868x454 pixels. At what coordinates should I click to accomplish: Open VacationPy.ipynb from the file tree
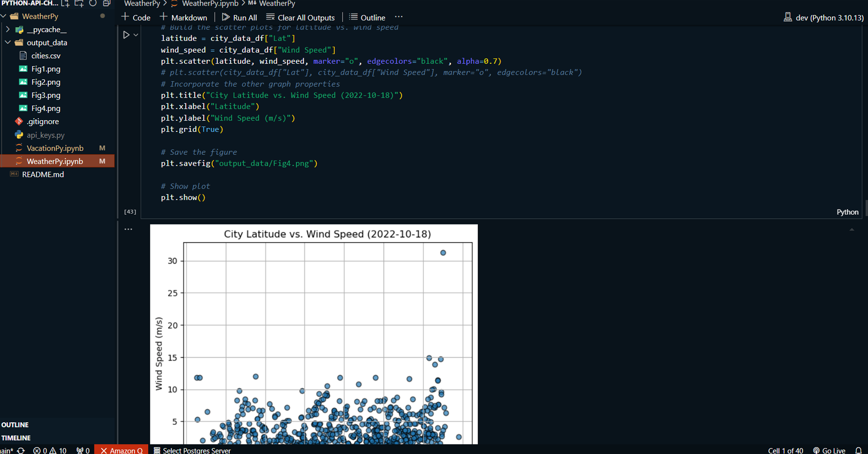55,148
